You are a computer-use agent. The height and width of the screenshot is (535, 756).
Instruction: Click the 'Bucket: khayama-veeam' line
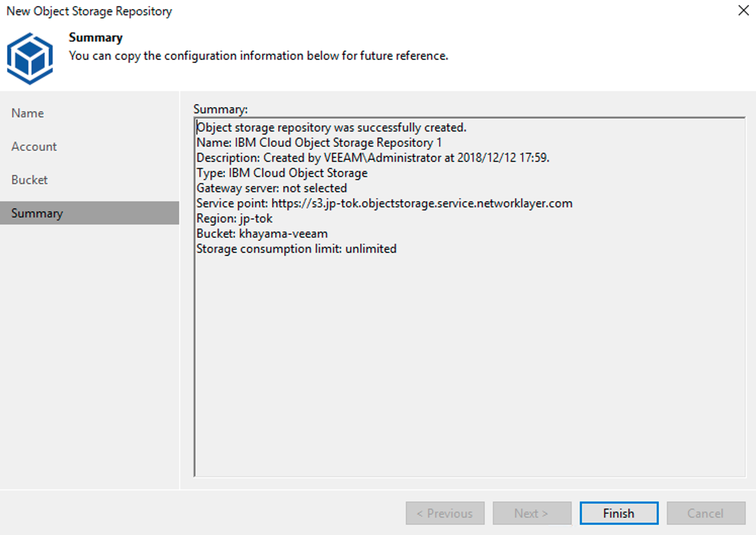click(262, 234)
